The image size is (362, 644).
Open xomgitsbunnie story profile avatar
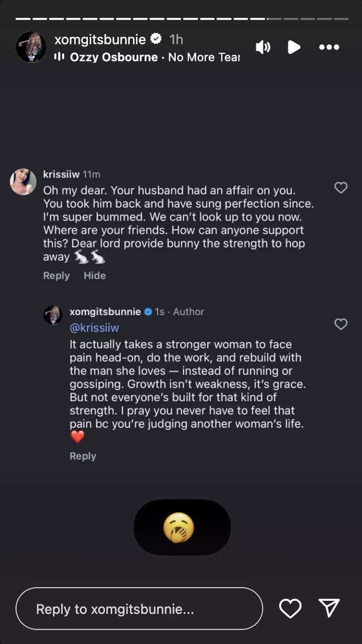[31, 47]
